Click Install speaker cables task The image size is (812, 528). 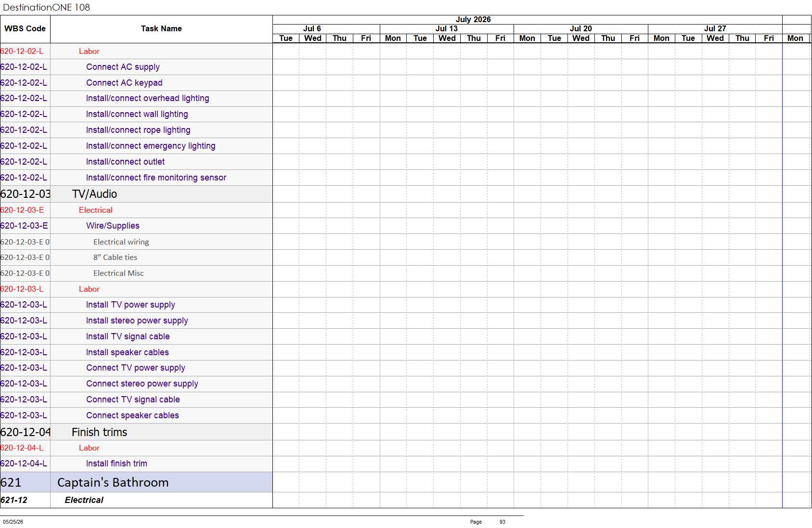[127, 352]
